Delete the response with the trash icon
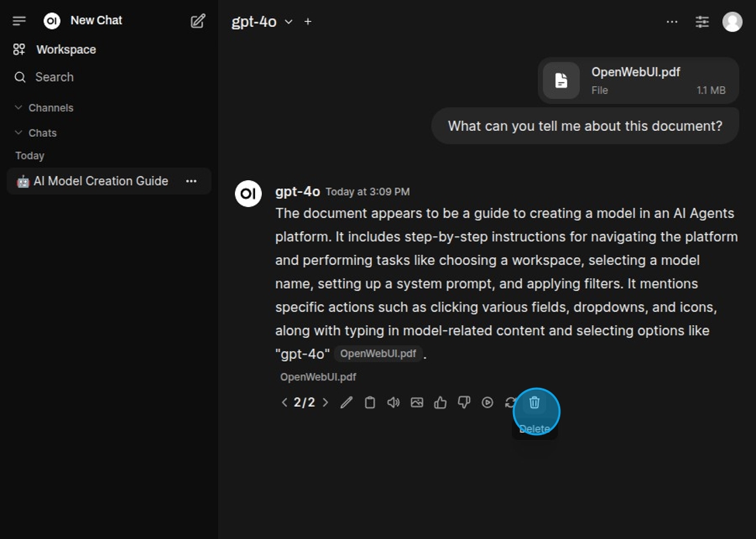 [x=535, y=403]
